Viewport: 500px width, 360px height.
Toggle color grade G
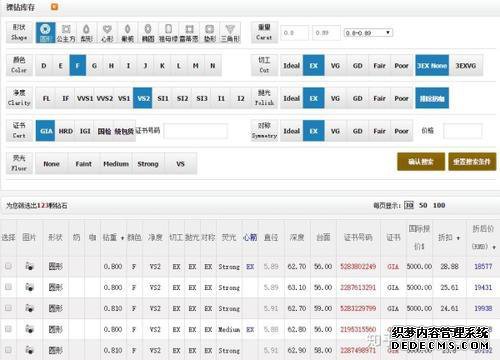[x=95, y=65]
